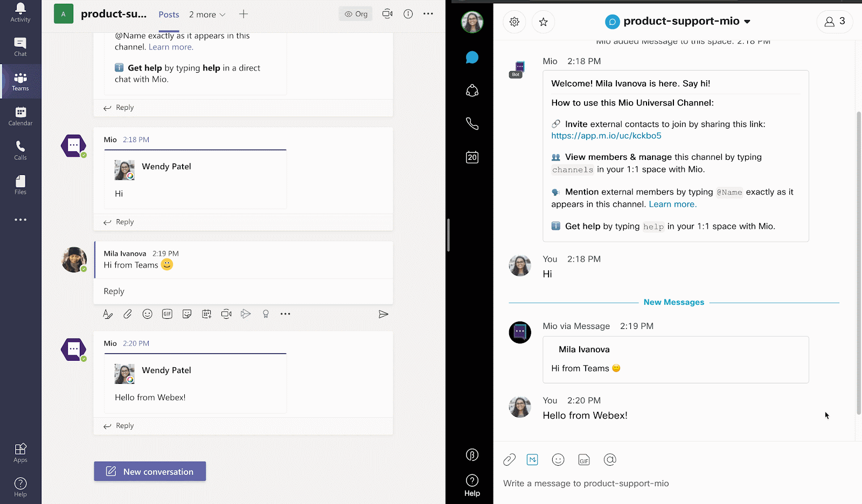
Task: Toggle the Org visibility button
Action: coord(356,14)
